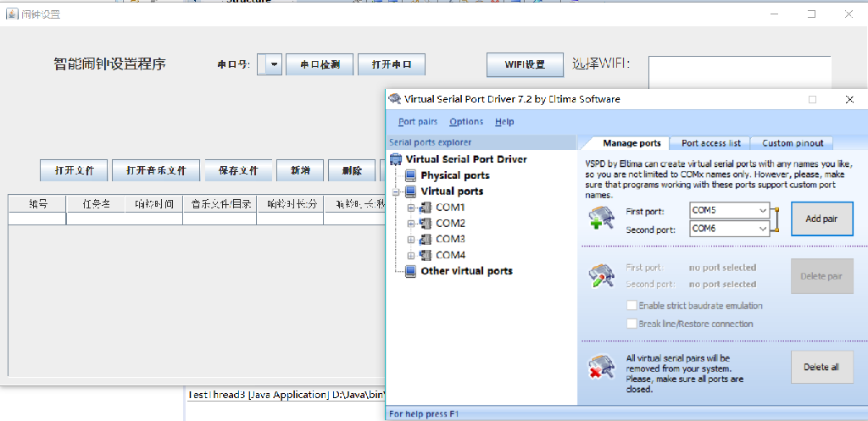
Task: Expand the COM2 tree node
Action: coord(411,224)
